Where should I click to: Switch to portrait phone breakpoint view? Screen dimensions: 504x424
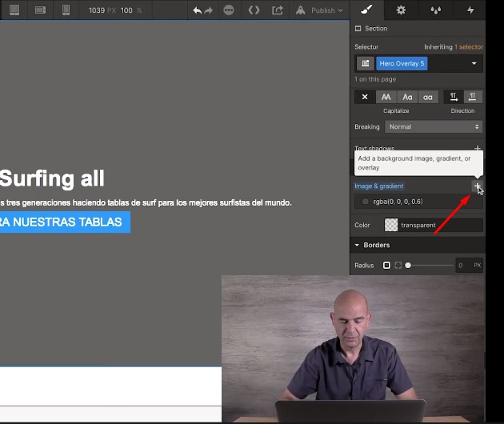pyautogui.click(x=66, y=10)
